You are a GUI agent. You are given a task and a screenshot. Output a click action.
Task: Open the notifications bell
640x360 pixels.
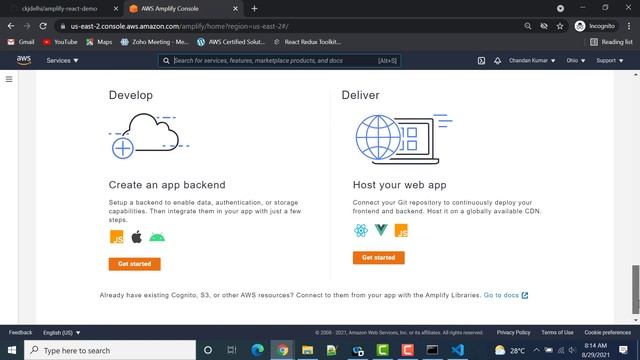click(x=497, y=61)
